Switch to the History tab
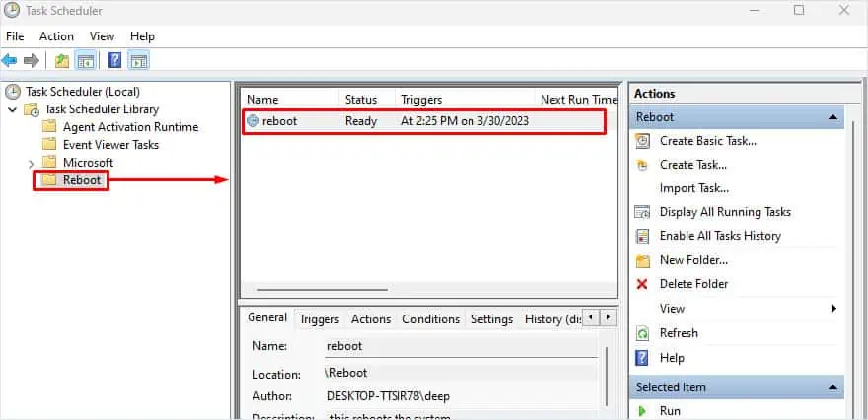The image size is (868, 420). click(x=552, y=319)
